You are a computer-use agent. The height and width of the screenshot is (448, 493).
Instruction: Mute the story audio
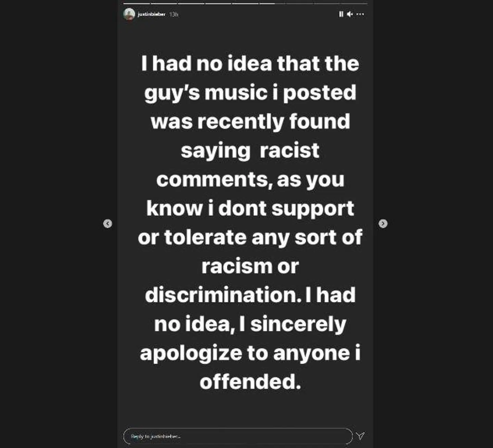350,14
